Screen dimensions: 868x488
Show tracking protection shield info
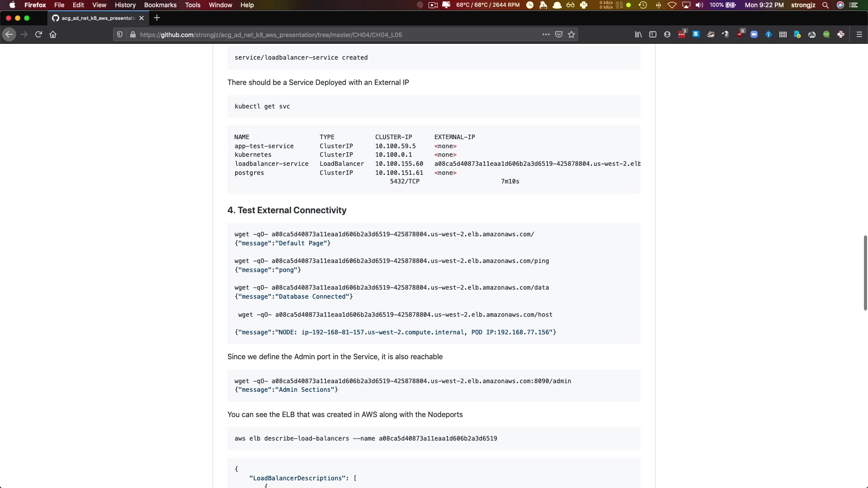pos(120,34)
